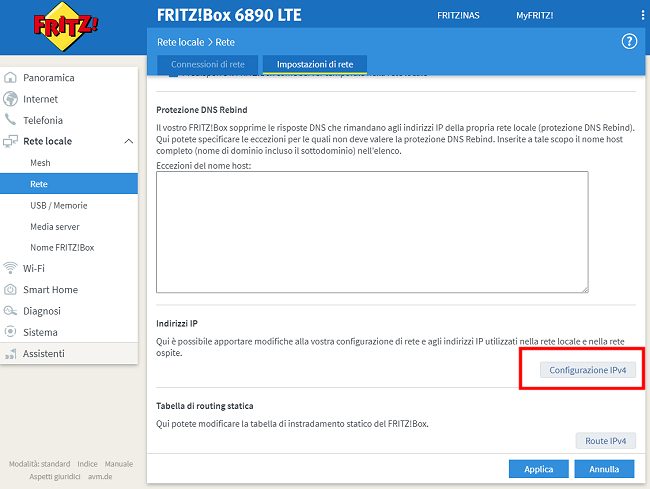Image resolution: width=650 pixels, height=489 pixels.
Task: Switch to Connessioni di rete tab
Action: coord(208,65)
